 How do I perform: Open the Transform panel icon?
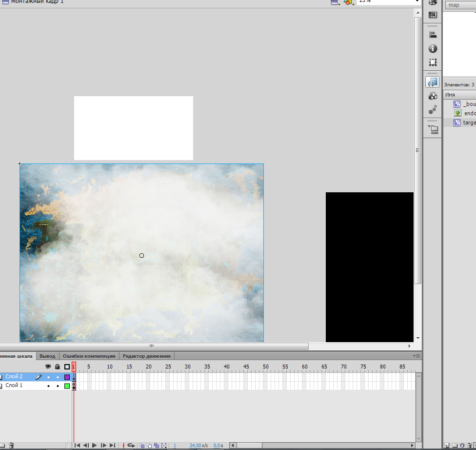pyautogui.click(x=433, y=62)
